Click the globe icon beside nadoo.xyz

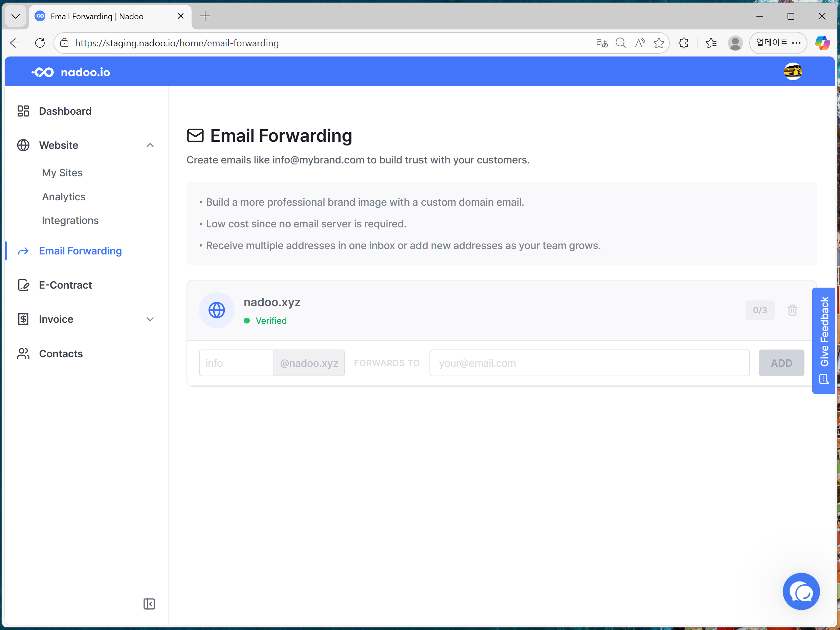217,310
